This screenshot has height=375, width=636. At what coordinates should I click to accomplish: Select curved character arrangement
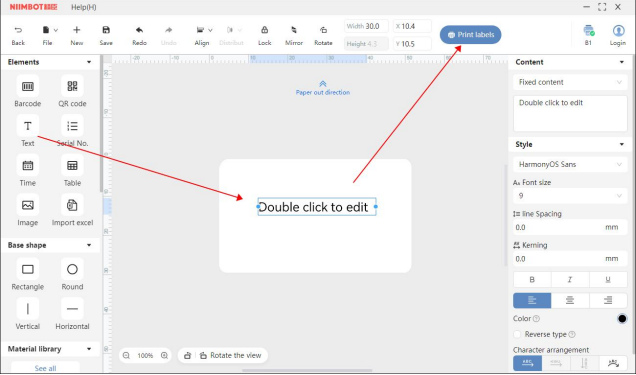pos(613,363)
